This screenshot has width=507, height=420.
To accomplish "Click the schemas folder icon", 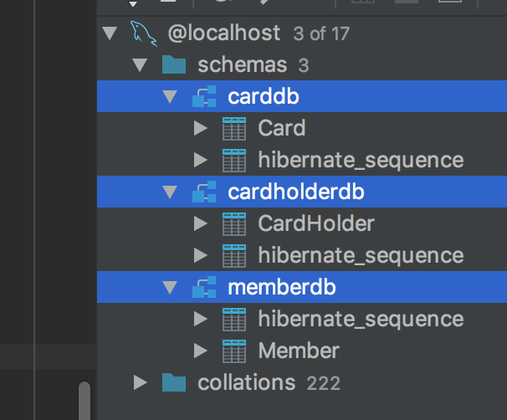I will (x=174, y=64).
